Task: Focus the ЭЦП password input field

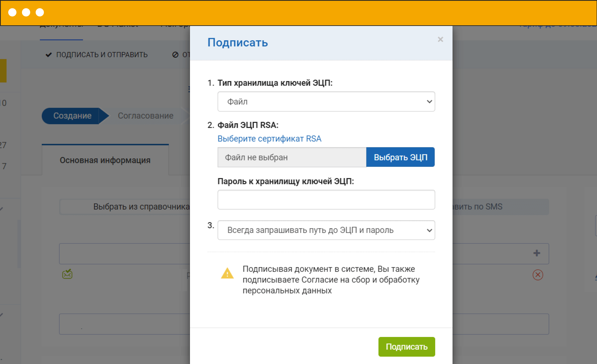Action: 326,200
